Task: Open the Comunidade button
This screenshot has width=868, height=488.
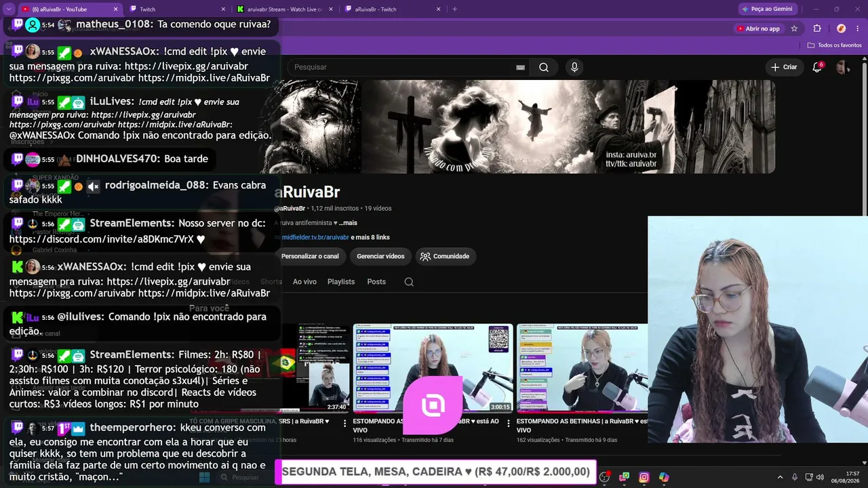Action: pos(445,256)
